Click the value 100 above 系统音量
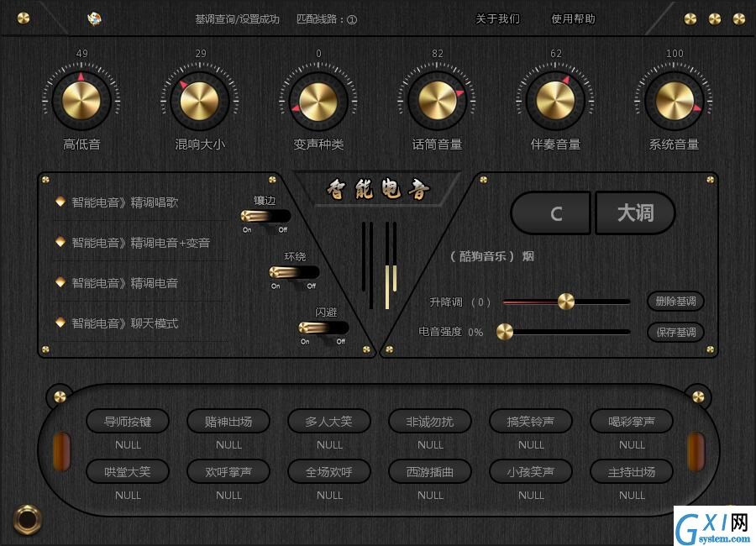 [x=675, y=54]
